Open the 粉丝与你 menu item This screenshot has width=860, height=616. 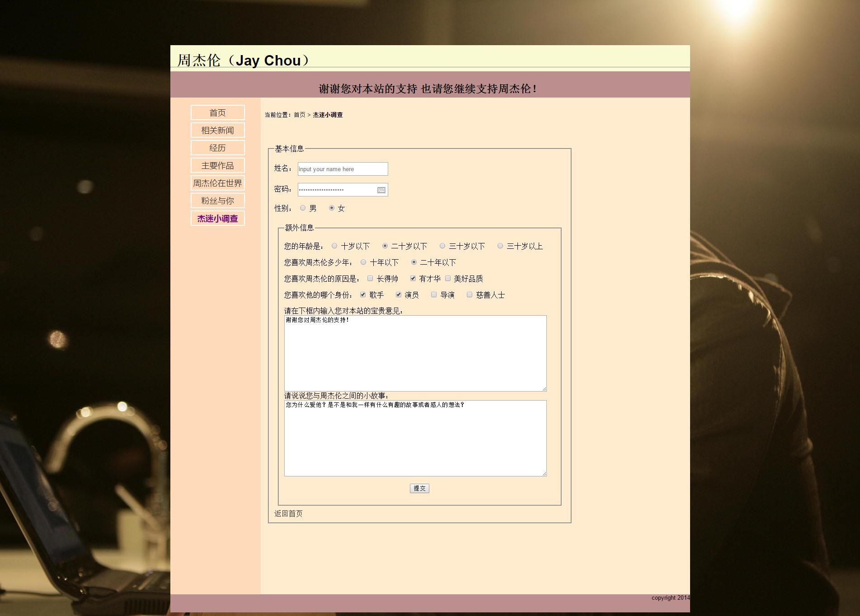click(x=217, y=201)
